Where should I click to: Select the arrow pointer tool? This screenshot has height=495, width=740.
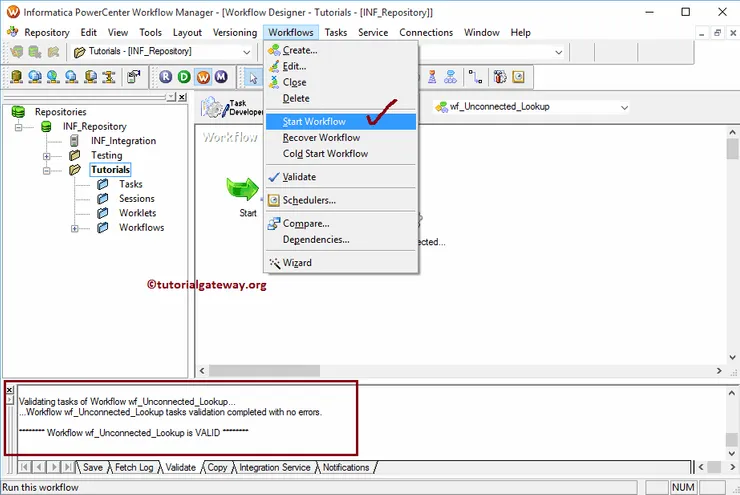coord(253,77)
